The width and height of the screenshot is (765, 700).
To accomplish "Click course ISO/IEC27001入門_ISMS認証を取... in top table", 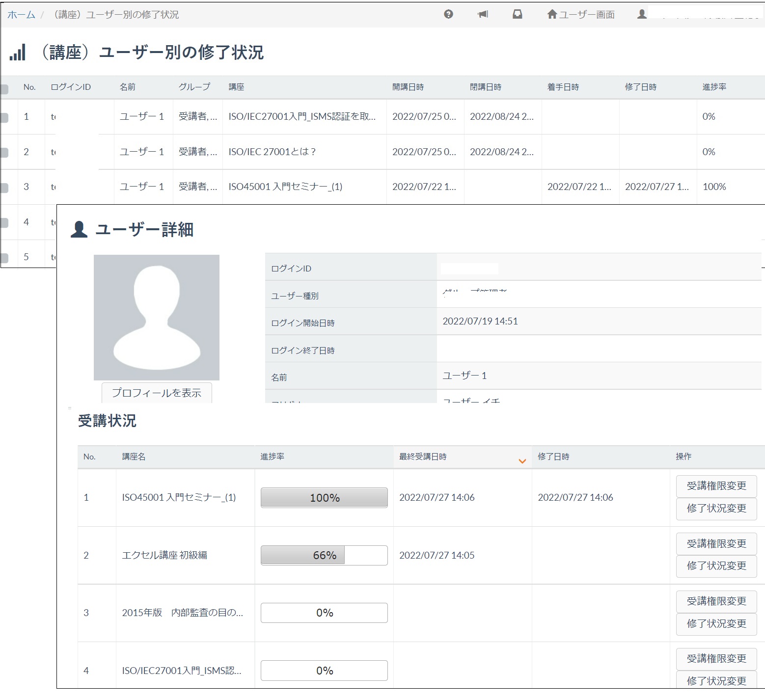I will (x=302, y=117).
